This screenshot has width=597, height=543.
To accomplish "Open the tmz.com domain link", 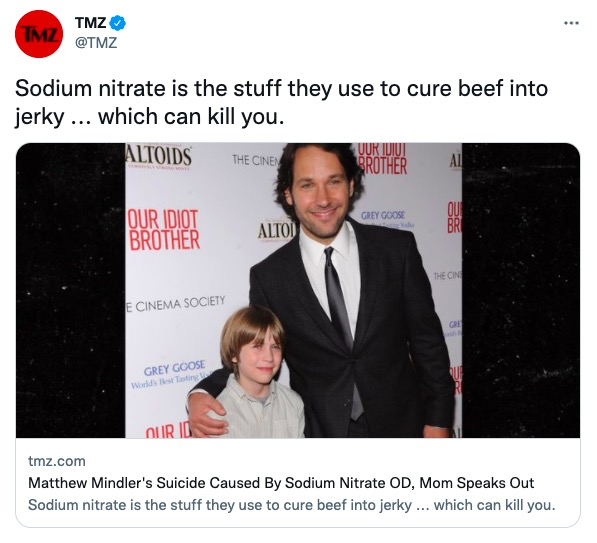I will click(57, 461).
